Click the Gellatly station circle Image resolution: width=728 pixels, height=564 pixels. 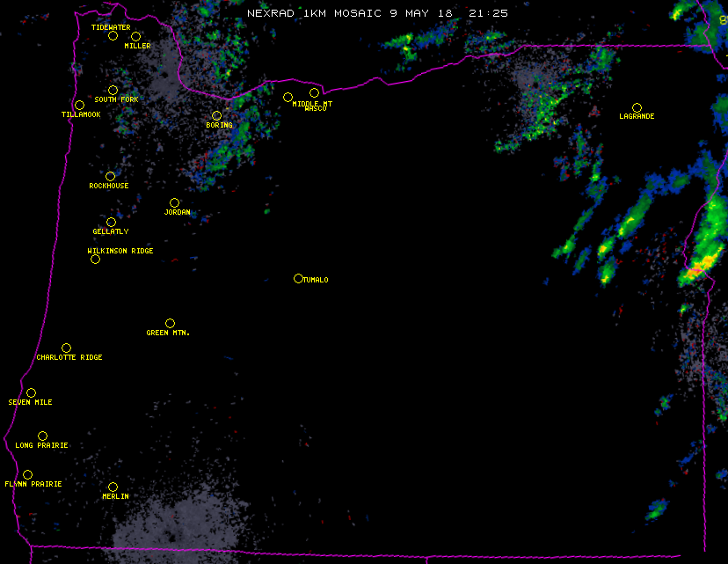click(x=111, y=222)
